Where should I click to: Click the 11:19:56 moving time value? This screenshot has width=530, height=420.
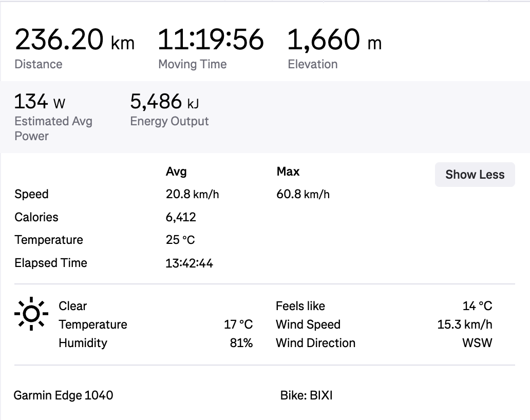(210, 41)
